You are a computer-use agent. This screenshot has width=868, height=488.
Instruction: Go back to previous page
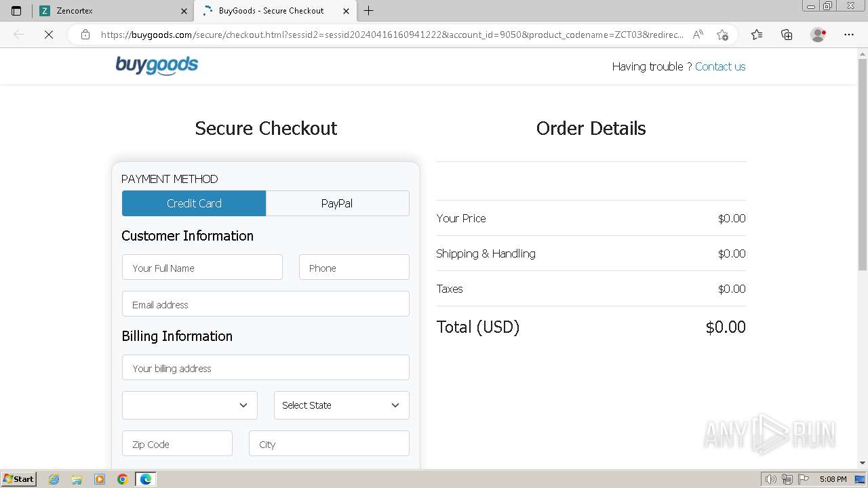pyautogui.click(x=19, y=35)
